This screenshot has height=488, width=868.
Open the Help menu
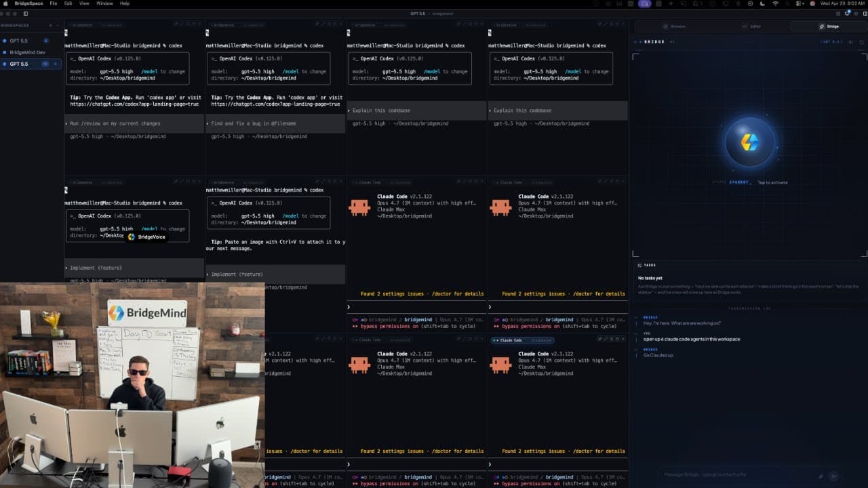point(125,3)
